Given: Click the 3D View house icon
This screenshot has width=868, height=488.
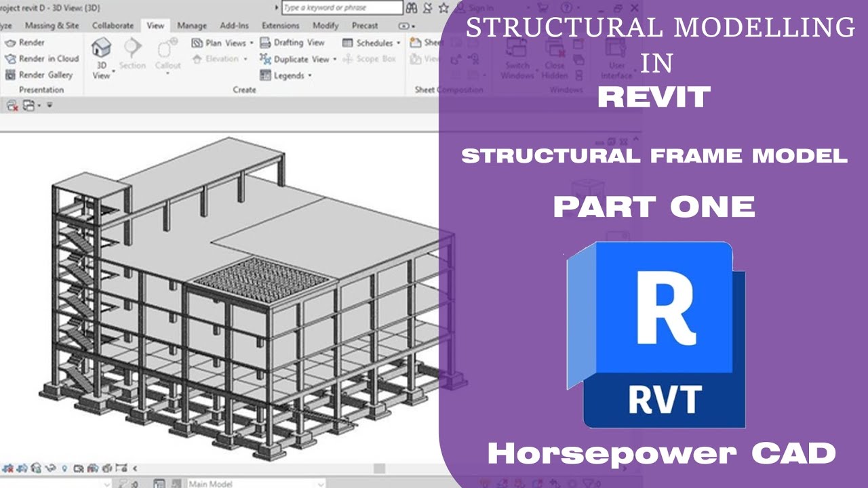Looking at the screenshot, I should point(101,48).
